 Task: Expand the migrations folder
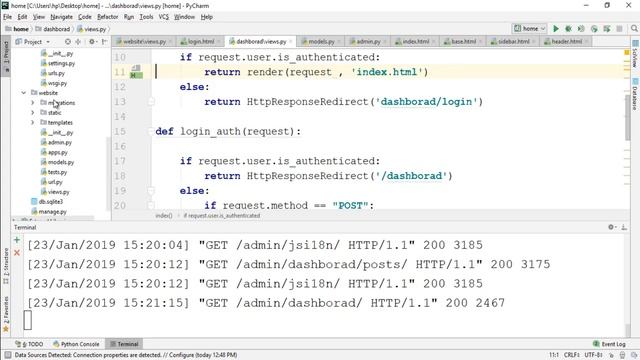[x=33, y=102]
